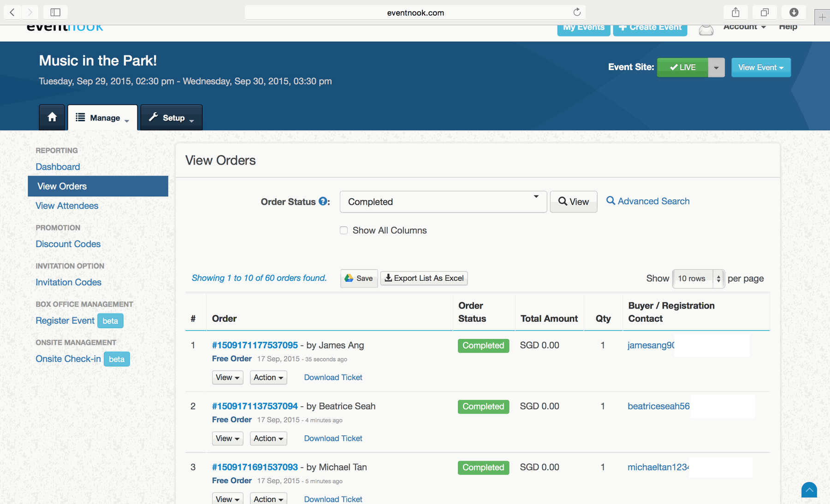
Task: Open Discount Codes page
Action: [68, 244]
